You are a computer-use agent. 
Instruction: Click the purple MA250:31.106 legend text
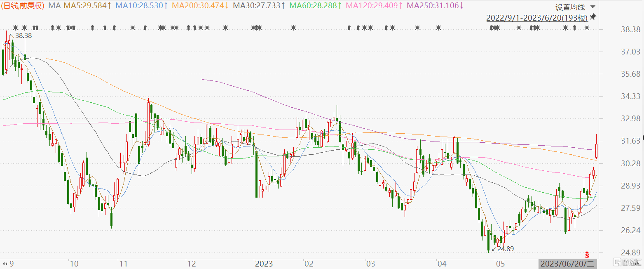pyautogui.click(x=435, y=6)
